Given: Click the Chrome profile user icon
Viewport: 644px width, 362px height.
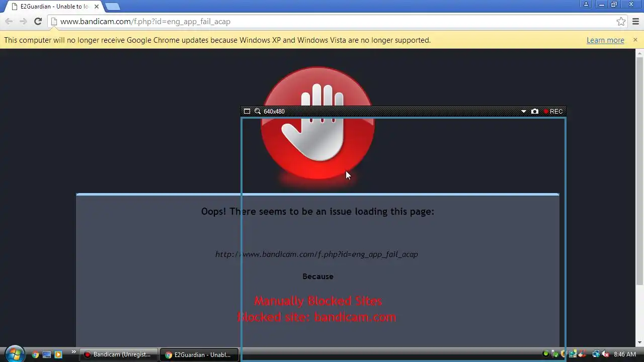Looking at the screenshot, I should [586, 5].
